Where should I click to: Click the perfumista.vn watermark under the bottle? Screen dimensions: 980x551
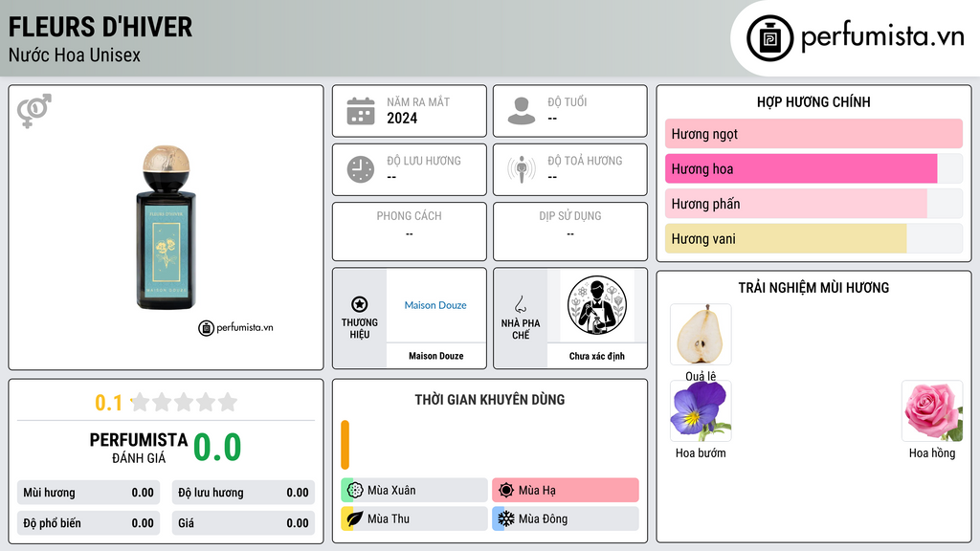pyautogui.click(x=236, y=327)
